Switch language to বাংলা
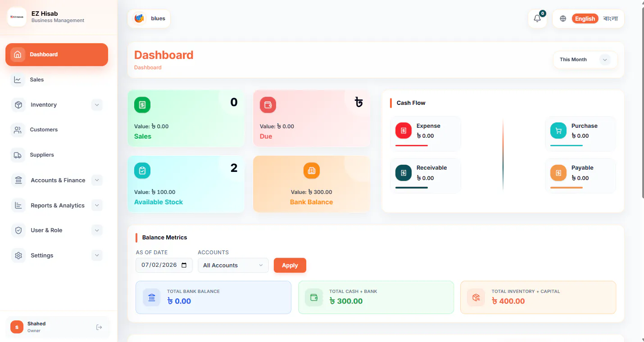This screenshot has height=342, width=644. (611, 18)
